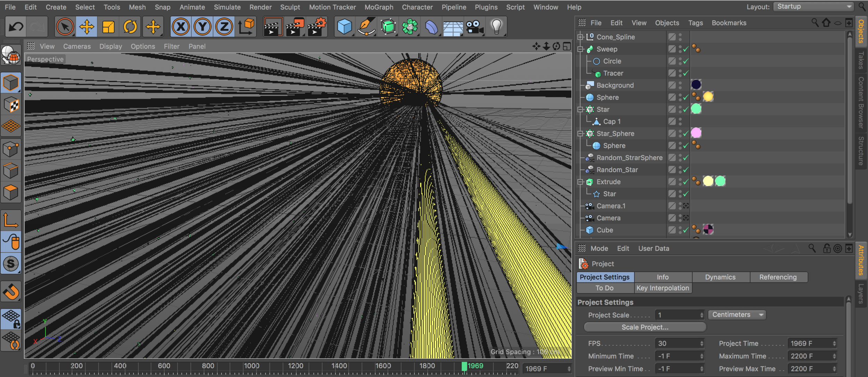Expand the Cone_Spline object

pos(580,37)
